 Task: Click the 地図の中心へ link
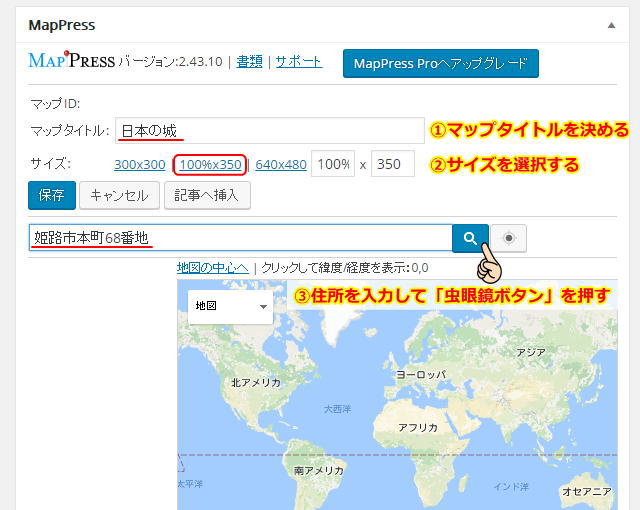pos(213,268)
